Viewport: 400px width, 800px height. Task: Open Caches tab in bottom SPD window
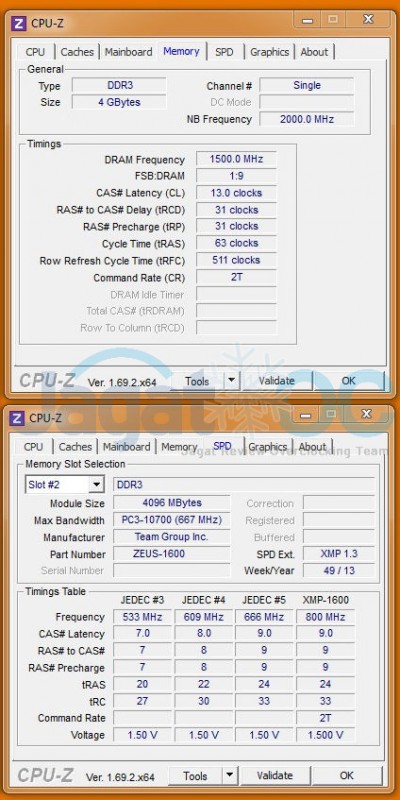click(x=75, y=447)
